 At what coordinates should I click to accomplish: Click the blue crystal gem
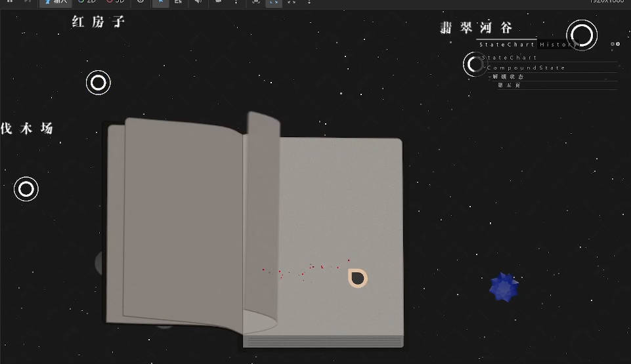pos(504,287)
